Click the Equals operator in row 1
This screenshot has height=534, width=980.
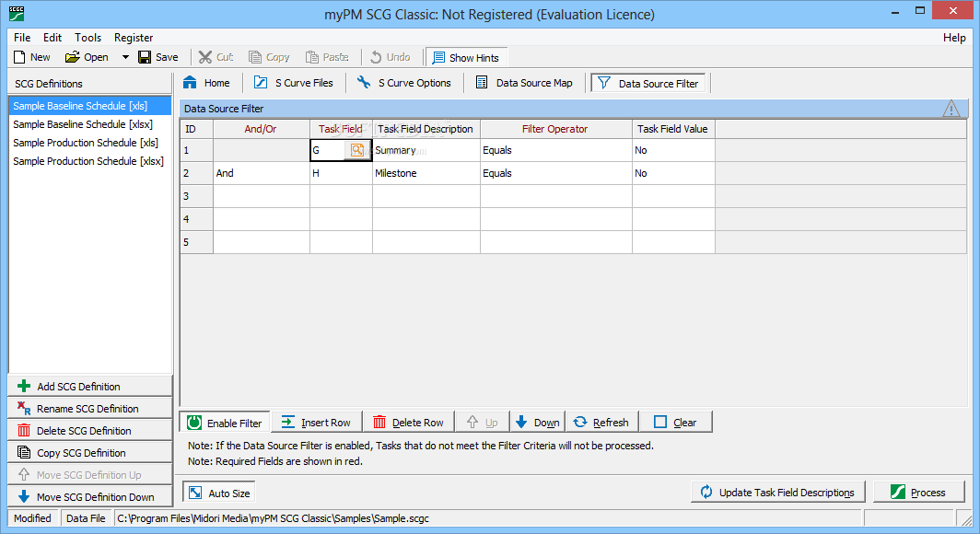[x=555, y=150]
